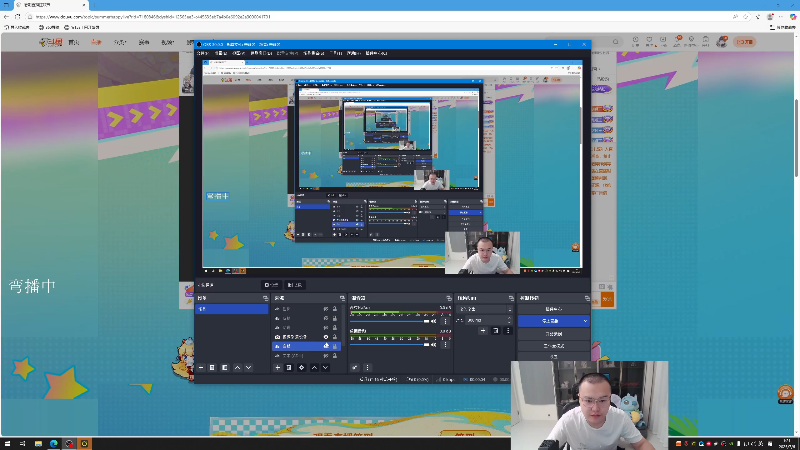Open source properties gear in Sources toolbar
Screen dimensions: 800x450
pyautogui.click(x=302, y=367)
